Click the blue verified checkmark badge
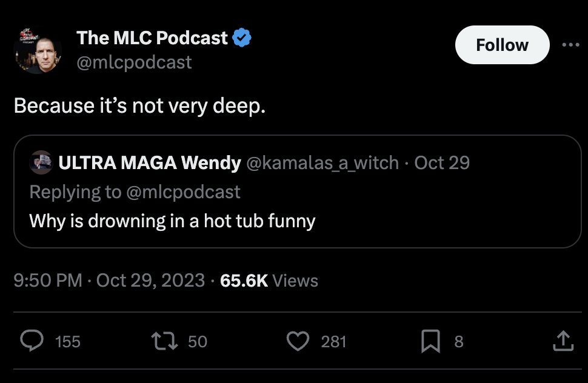Image resolution: width=588 pixels, height=383 pixels. click(x=242, y=38)
